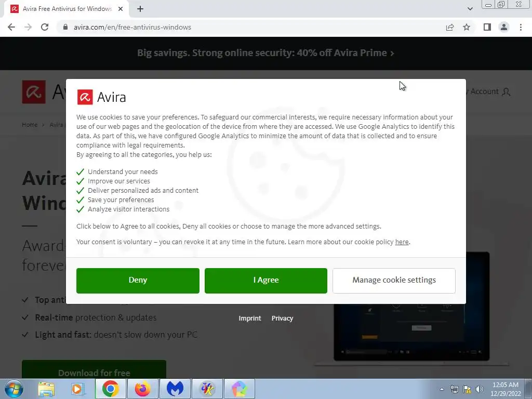532x399 pixels.
Task: Close the Avira Free Antivirus tab
Action: coord(121,9)
